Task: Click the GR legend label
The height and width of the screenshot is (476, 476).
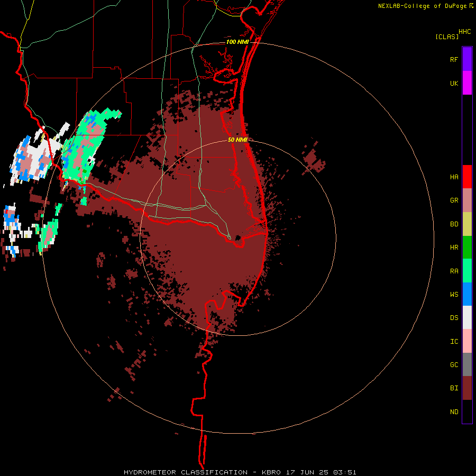Action: pyautogui.click(x=454, y=200)
